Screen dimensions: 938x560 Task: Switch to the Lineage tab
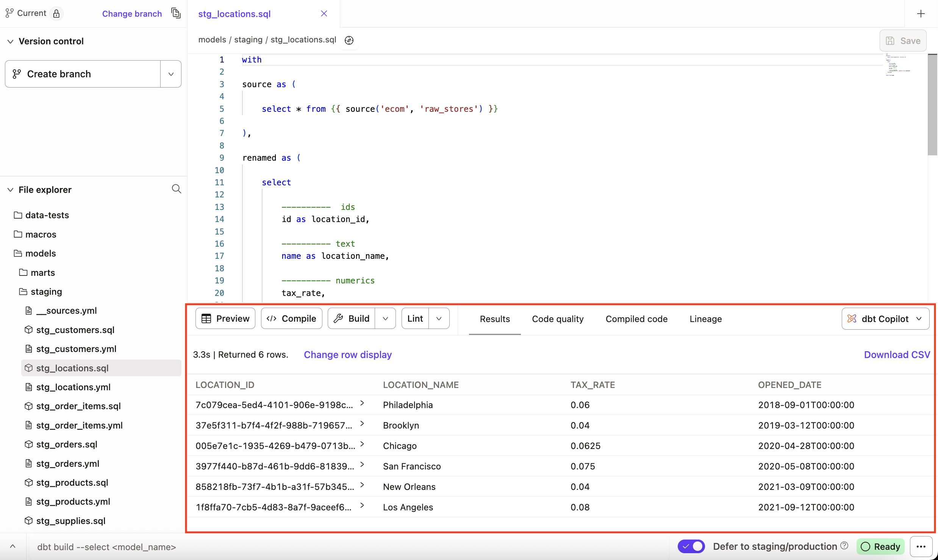coord(705,319)
